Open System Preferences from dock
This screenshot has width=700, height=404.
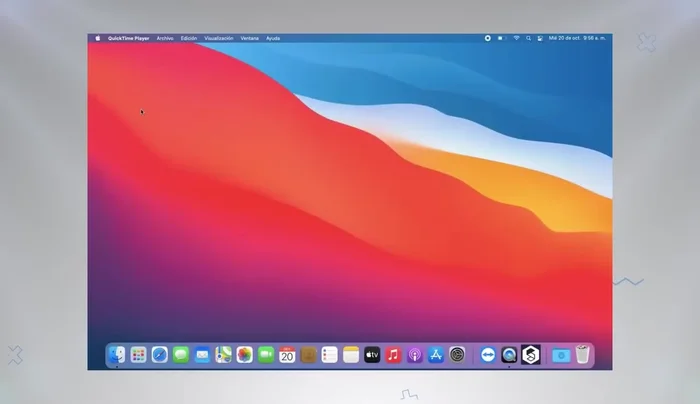pos(457,355)
